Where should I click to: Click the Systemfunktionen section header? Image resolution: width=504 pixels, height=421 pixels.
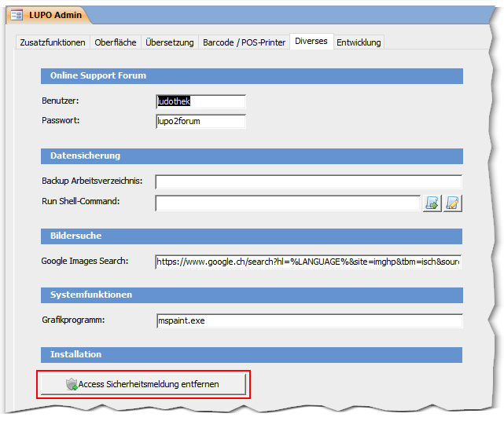252,295
